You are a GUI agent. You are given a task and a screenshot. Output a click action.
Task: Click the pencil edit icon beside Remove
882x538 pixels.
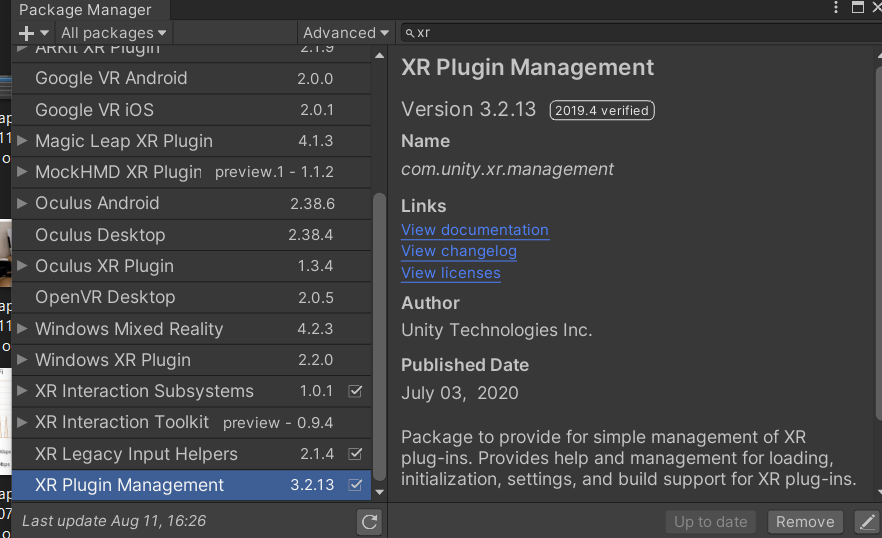867,522
